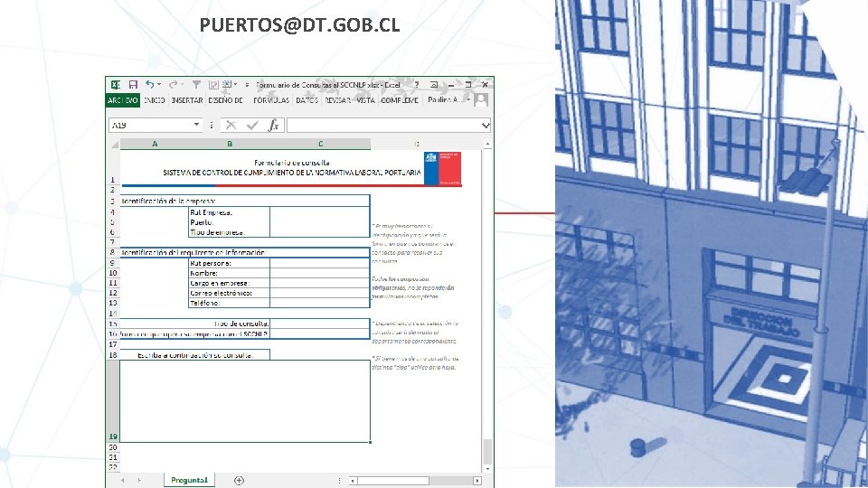
Task: Open the undo history dropdown arrow
Action: [x=159, y=85]
